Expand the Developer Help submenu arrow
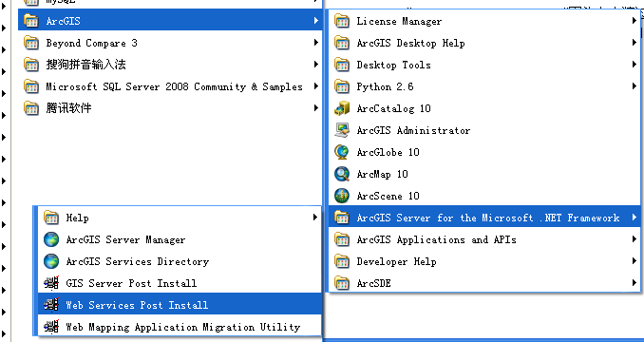This screenshot has height=342, width=644. pos(635,260)
